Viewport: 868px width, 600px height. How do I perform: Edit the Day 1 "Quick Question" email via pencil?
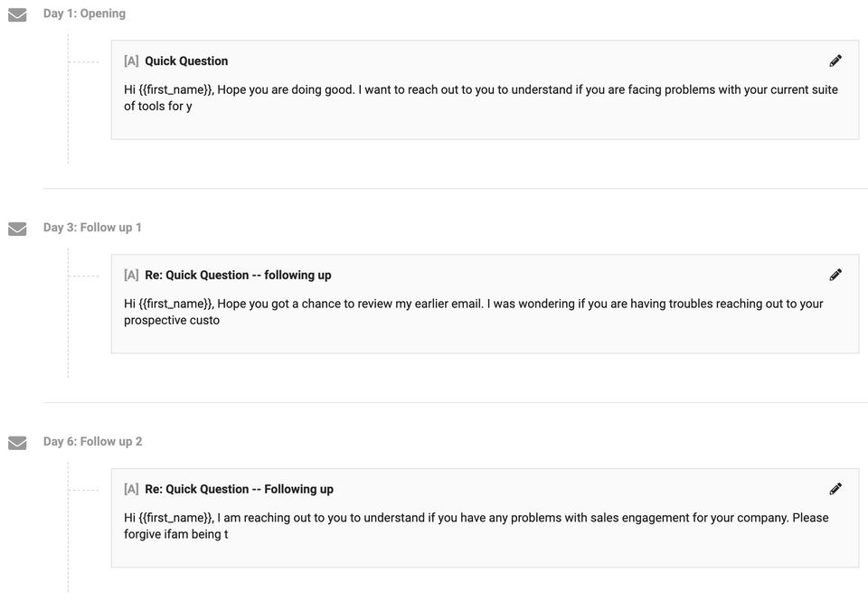(x=835, y=61)
